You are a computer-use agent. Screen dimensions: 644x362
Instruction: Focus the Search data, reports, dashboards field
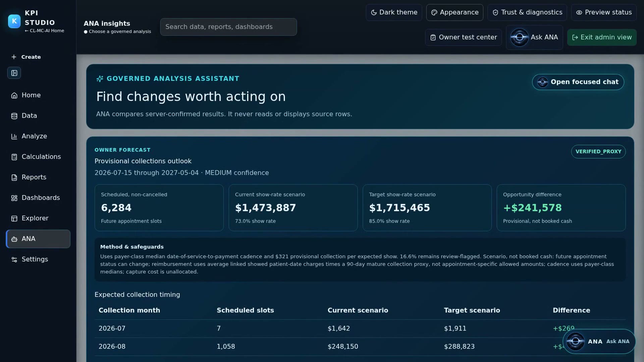click(228, 27)
